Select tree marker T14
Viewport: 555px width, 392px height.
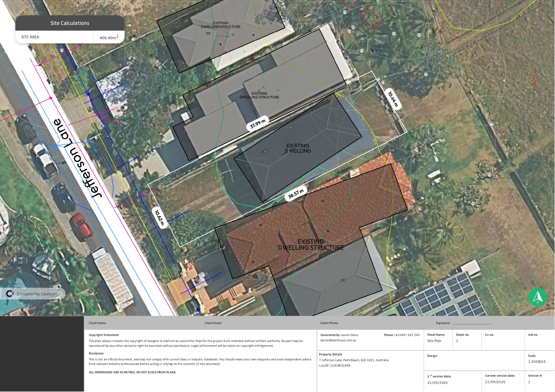[349, 31]
